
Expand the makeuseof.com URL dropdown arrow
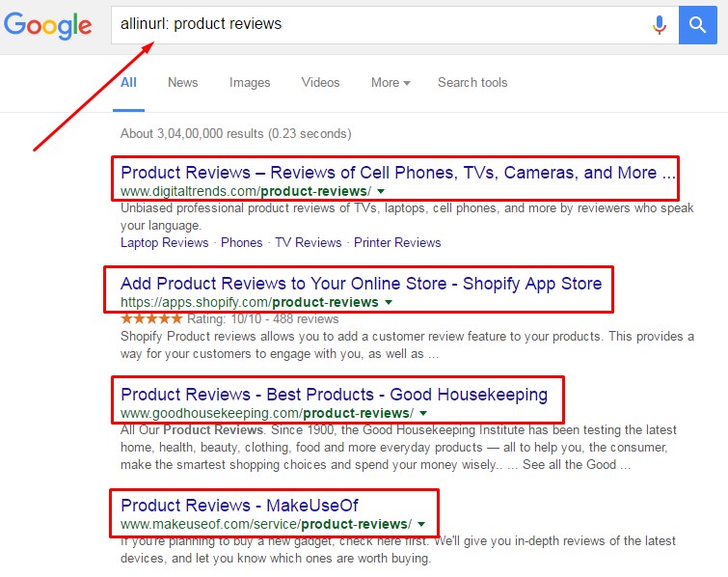point(421,525)
